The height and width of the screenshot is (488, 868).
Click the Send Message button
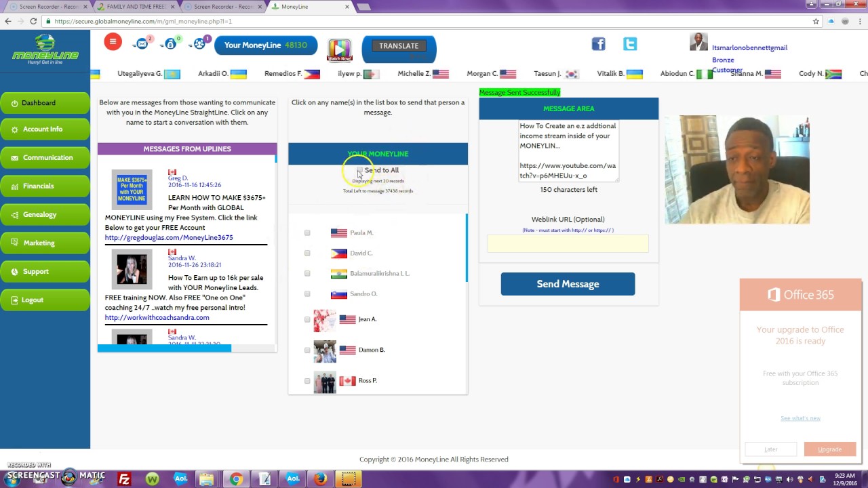(568, 284)
